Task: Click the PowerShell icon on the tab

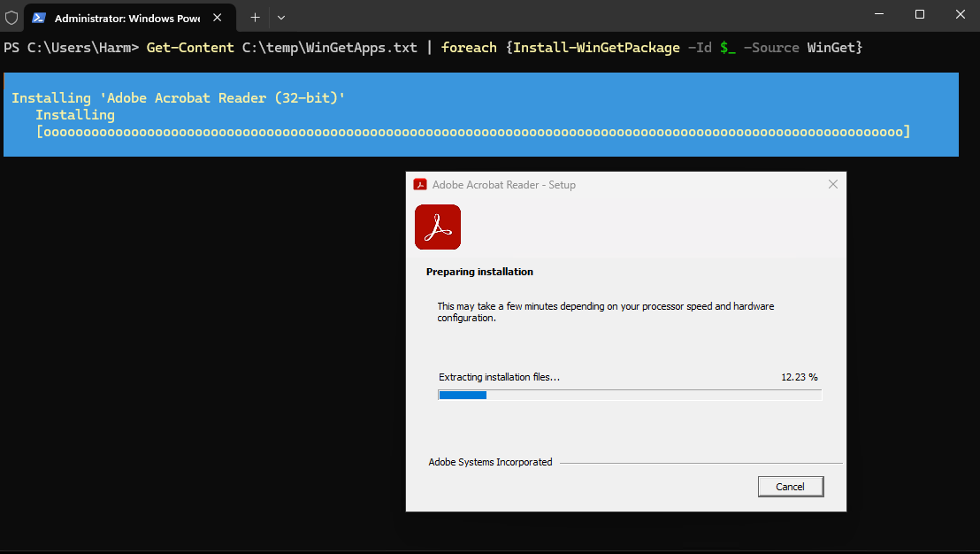Action: (x=40, y=18)
